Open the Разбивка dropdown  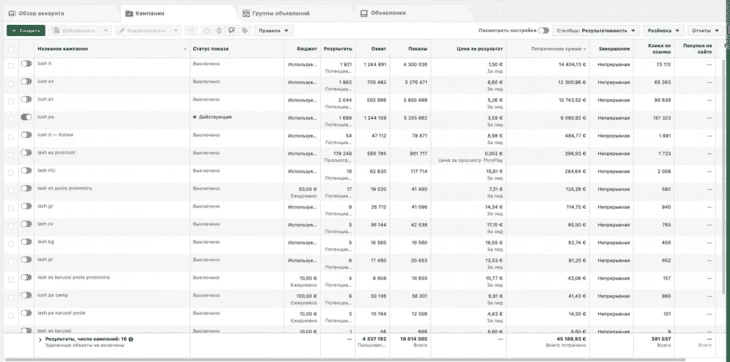pos(664,31)
